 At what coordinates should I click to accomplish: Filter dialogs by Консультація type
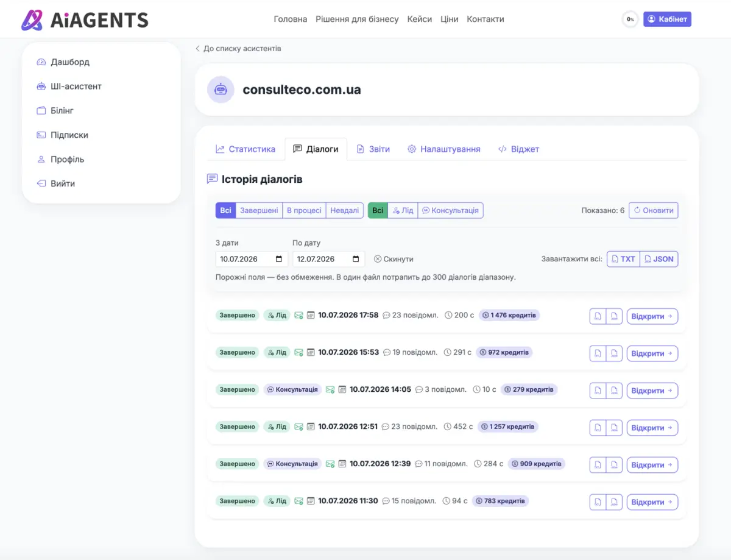point(450,211)
